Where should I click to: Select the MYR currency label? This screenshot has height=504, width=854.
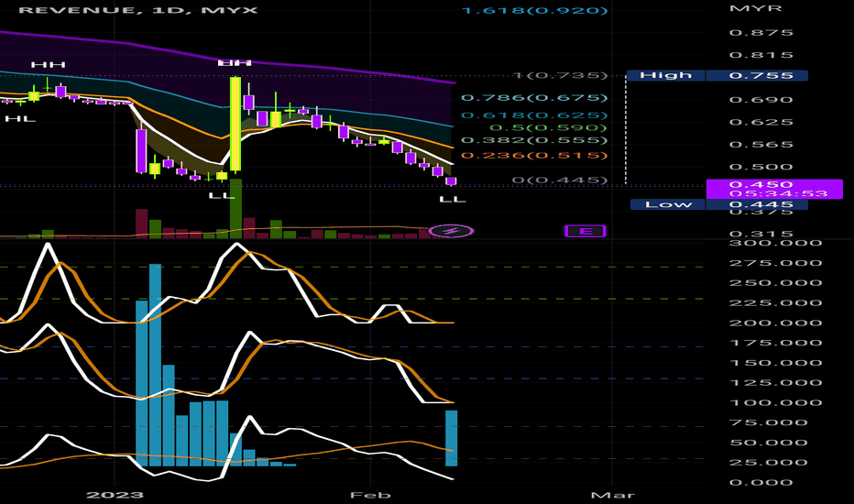point(755,8)
